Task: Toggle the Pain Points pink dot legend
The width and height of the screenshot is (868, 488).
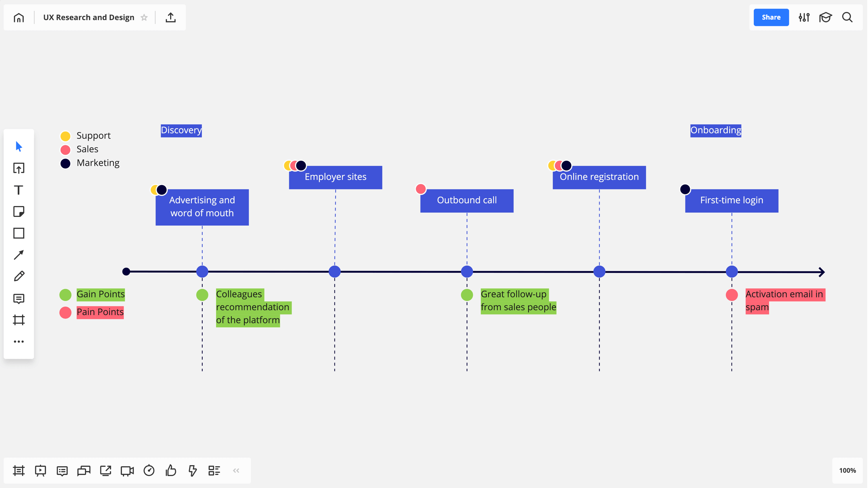Action: click(65, 312)
